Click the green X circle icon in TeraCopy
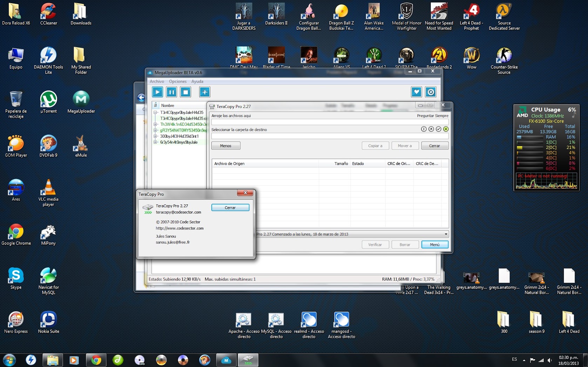Screen dimensions: 588x367 [446, 129]
